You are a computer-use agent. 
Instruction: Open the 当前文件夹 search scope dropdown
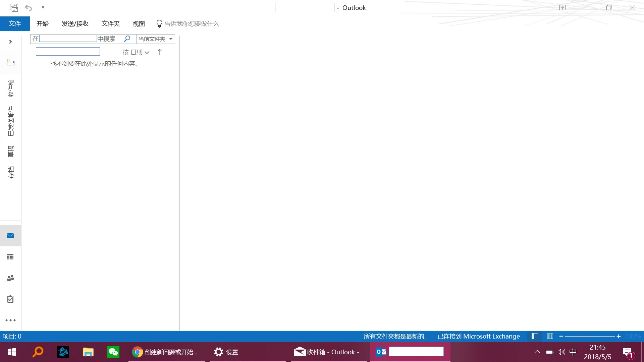[x=155, y=39]
